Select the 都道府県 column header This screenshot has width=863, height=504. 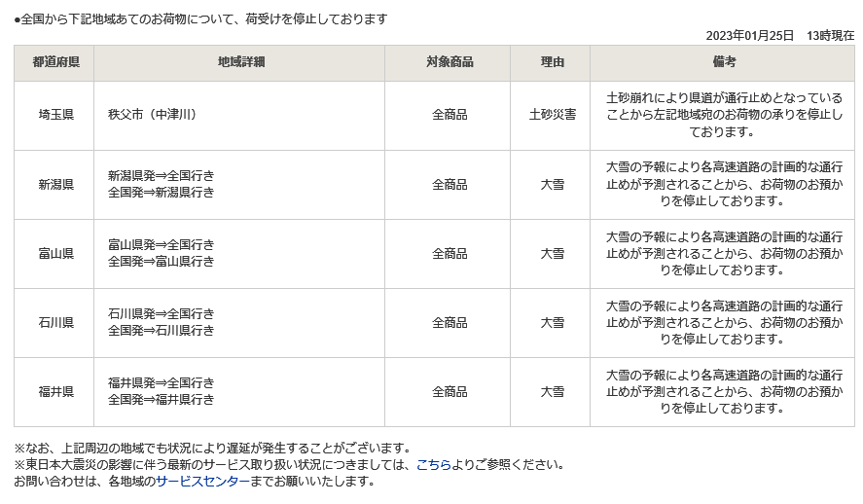tap(54, 62)
